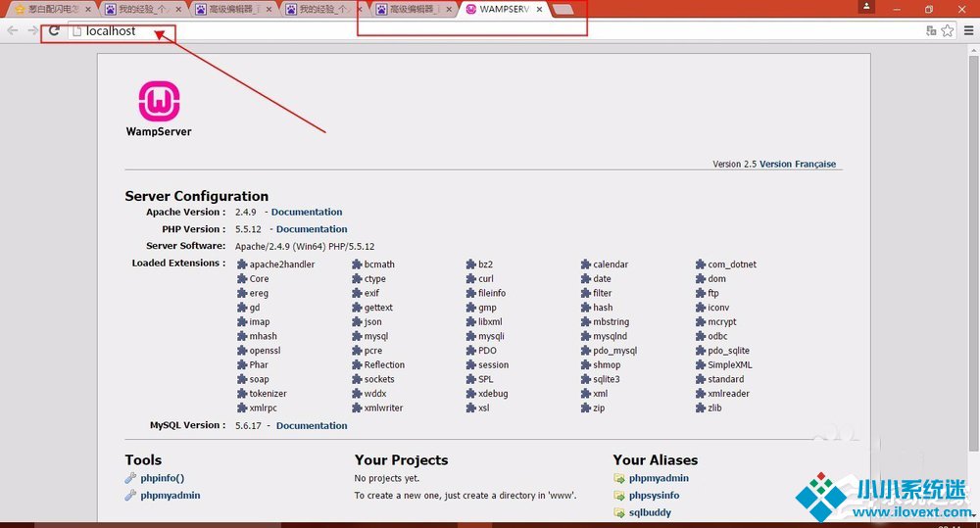980x528 pixels.
Task: Open the phpinfo() tool link
Action: 162,478
